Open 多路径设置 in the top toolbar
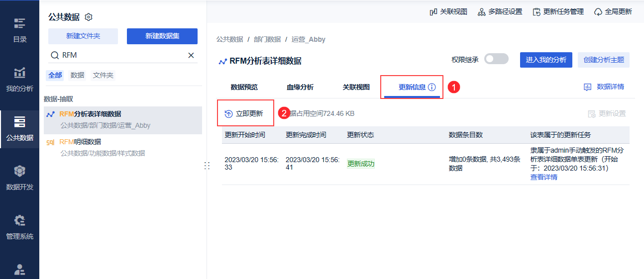The width and height of the screenshot is (644, 279). [x=500, y=11]
